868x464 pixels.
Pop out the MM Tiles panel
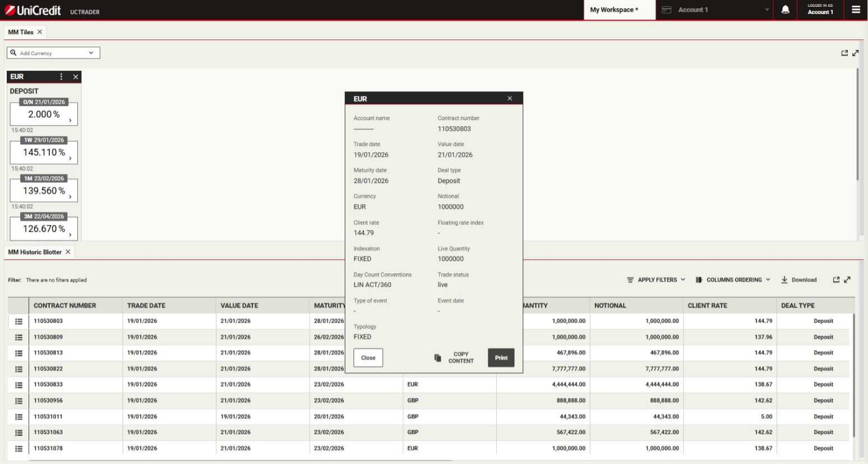point(844,53)
